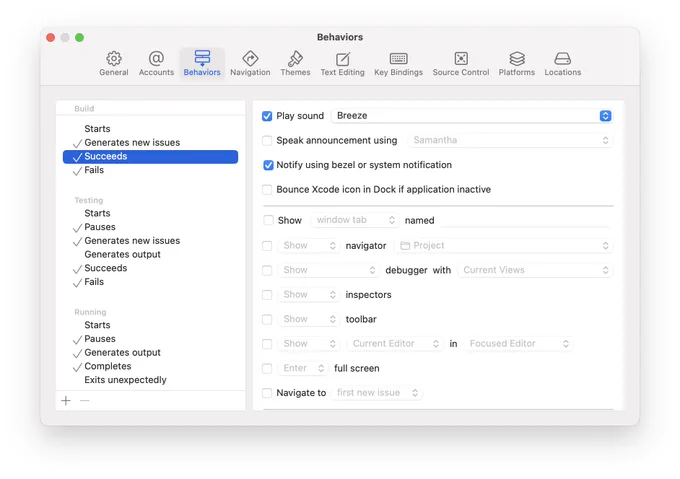Select Exits unexpectedly behavior
This screenshot has height=479, width=680.
(150, 380)
